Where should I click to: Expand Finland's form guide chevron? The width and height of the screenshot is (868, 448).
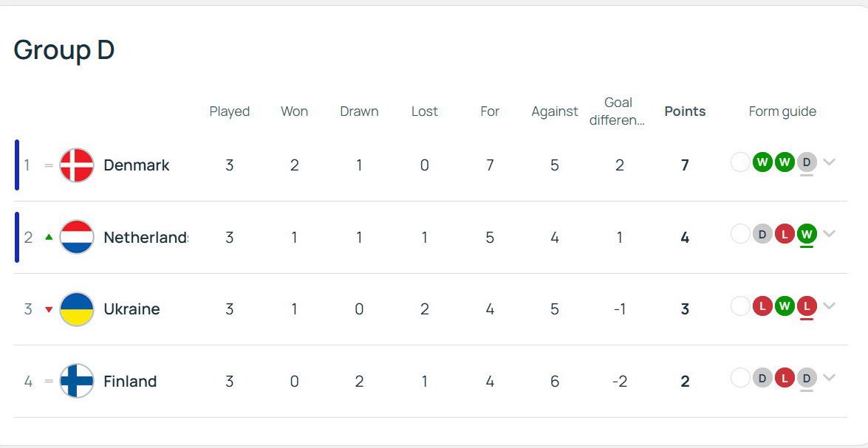(x=829, y=378)
